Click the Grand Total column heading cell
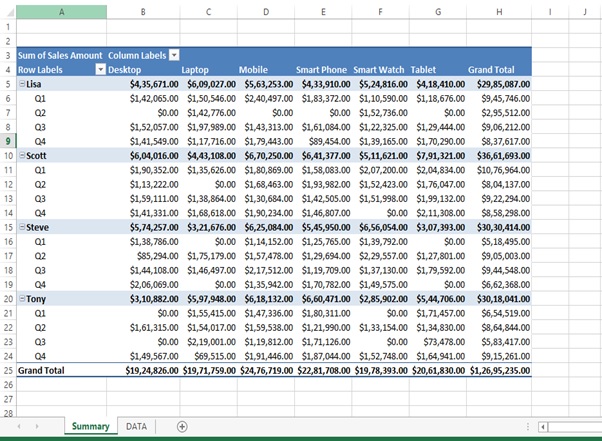The width and height of the screenshot is (602, 441). 491,70
